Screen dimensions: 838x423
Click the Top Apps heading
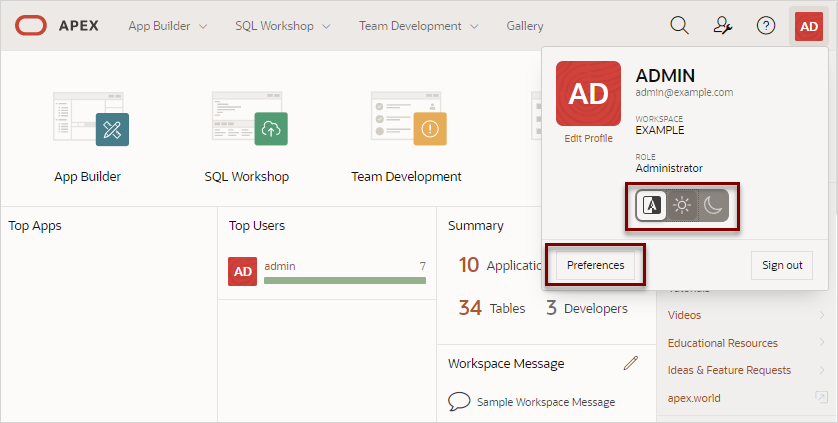pos(35,226)
